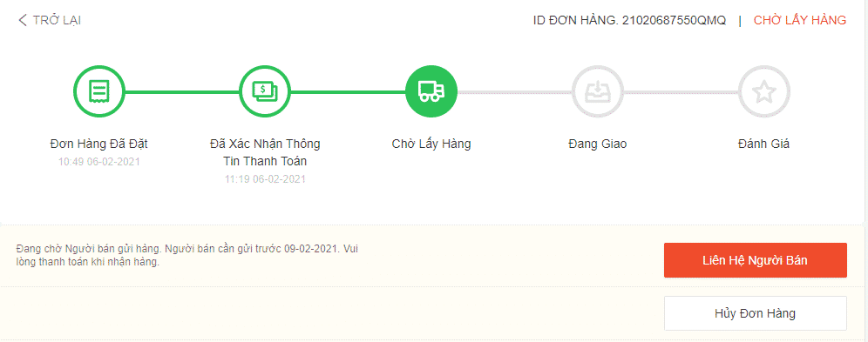Image resolution: width=868 pixels, height=342 pixels.
Task: Click the Đã Xác Nhận Thông Tin Thanh Toán label
Action: click(x=265, y=153)
